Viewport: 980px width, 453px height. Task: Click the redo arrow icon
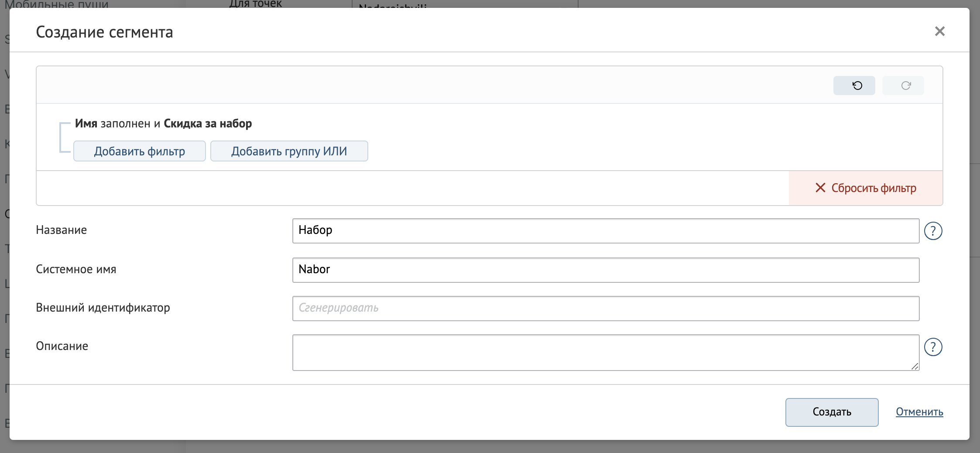coord(903,86)
